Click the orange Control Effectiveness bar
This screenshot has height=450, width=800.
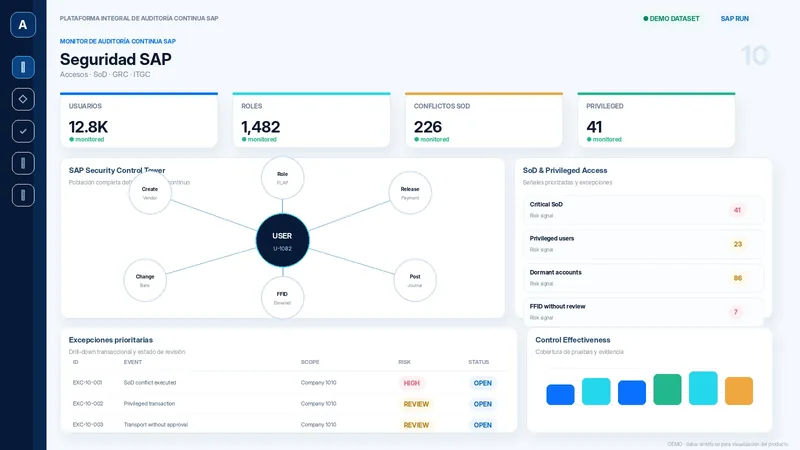pos(739,391)
